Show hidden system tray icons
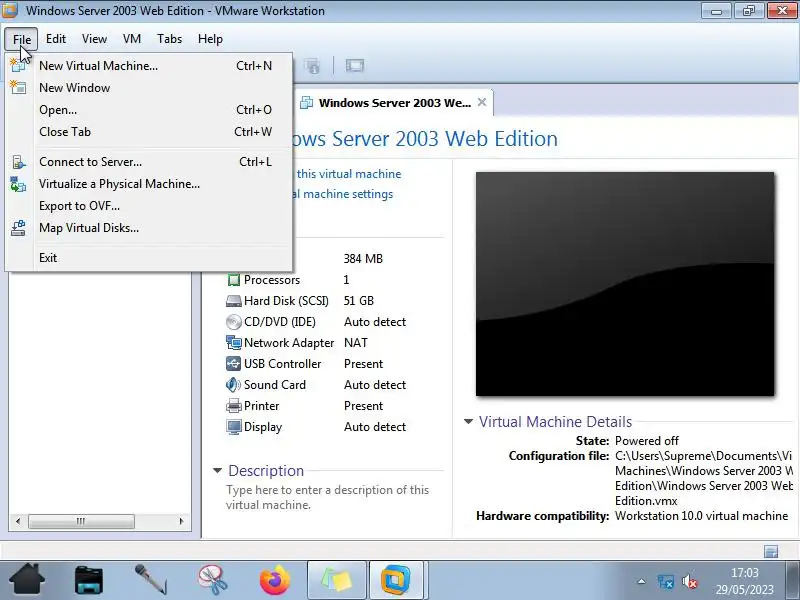Screen dimensions: 800x600 click(641, 581)
